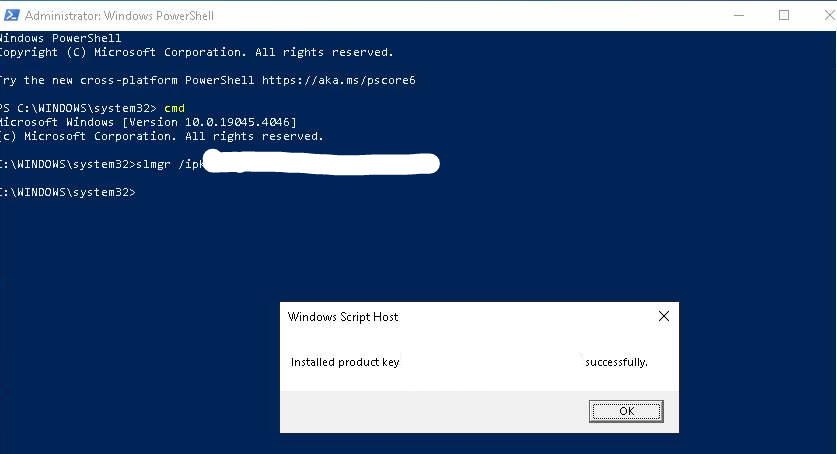Click the PowerShell icon in the title bar

(x=10, y=16)
